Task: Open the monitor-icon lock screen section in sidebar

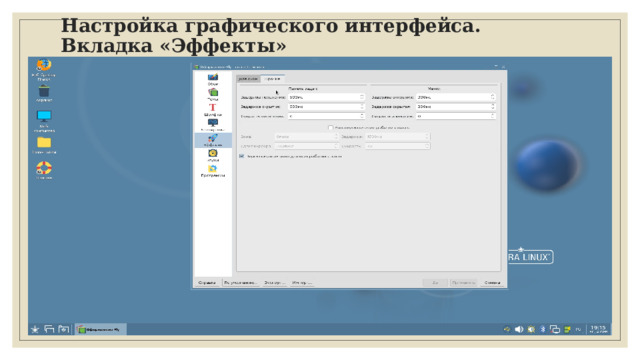Action: click(x=213, y=125)
